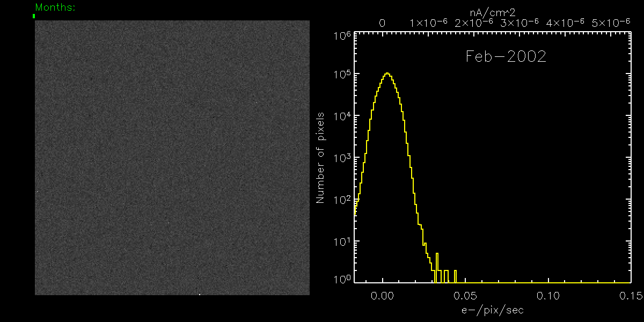644x322 pixels.
Task: Click the 10³ label on the y-axis
Action: (342, 158)
